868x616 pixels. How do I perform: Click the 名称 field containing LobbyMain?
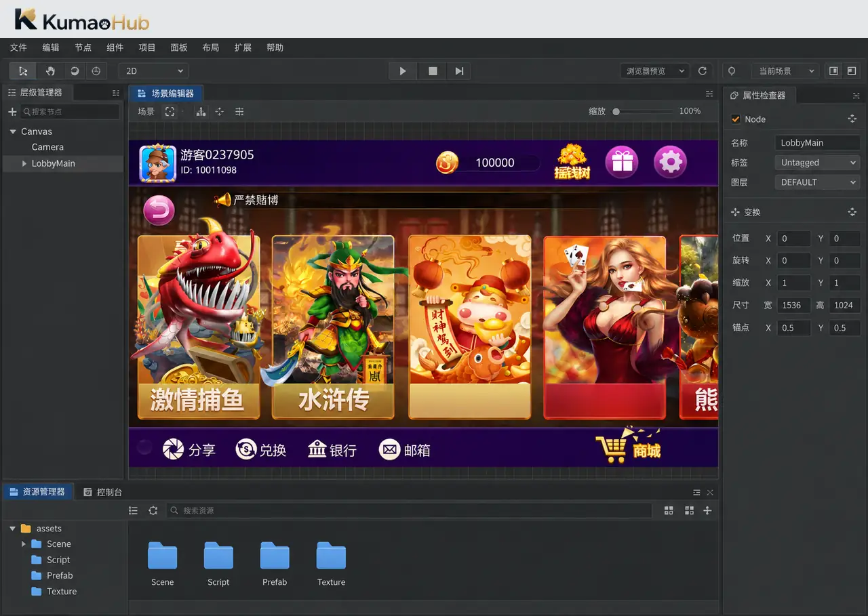tap(817, 143)
